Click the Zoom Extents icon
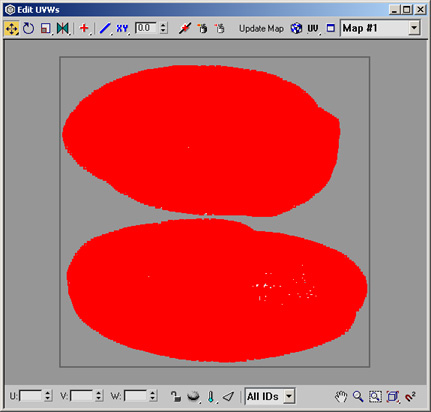 393,396
